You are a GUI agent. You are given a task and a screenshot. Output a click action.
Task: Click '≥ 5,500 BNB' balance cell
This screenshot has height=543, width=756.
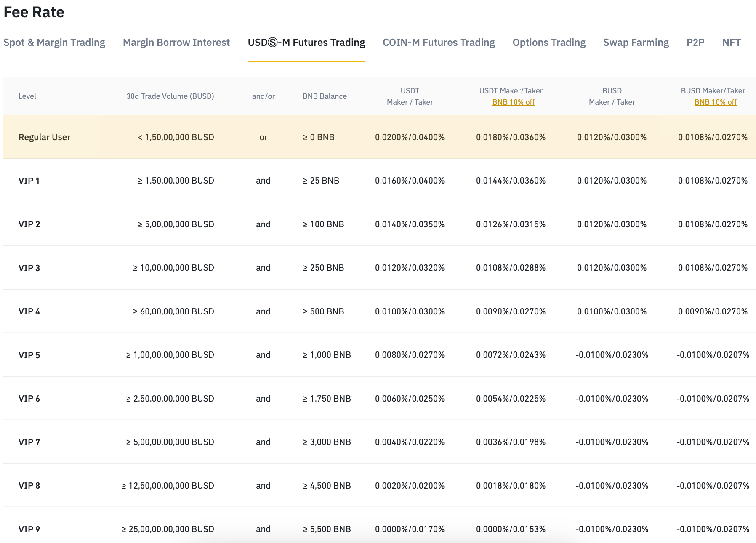point(327,529)
